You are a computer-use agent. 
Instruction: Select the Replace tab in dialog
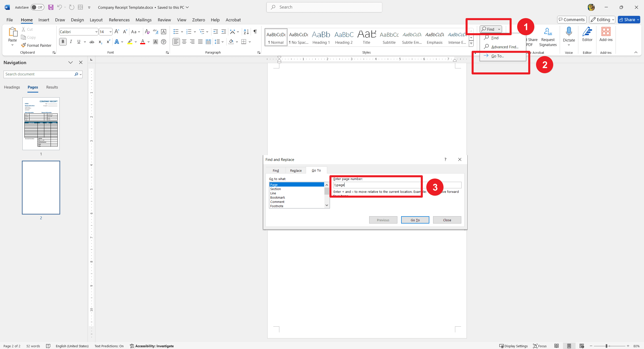pos(295,170)
